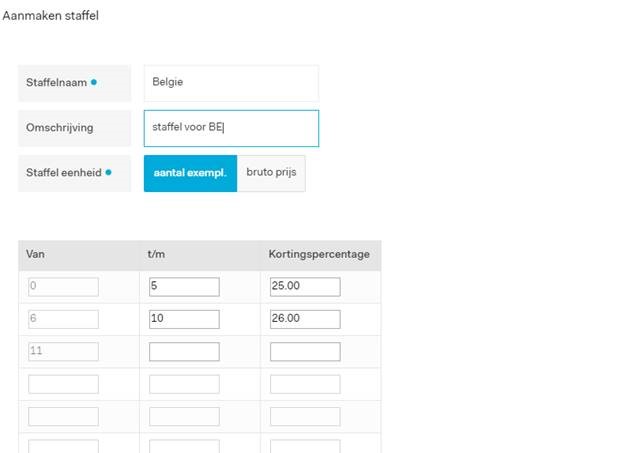Click the t/m field with value 10
Image resolution: width=617 pixels, height=453 pixels.
(x=184, y=319)
